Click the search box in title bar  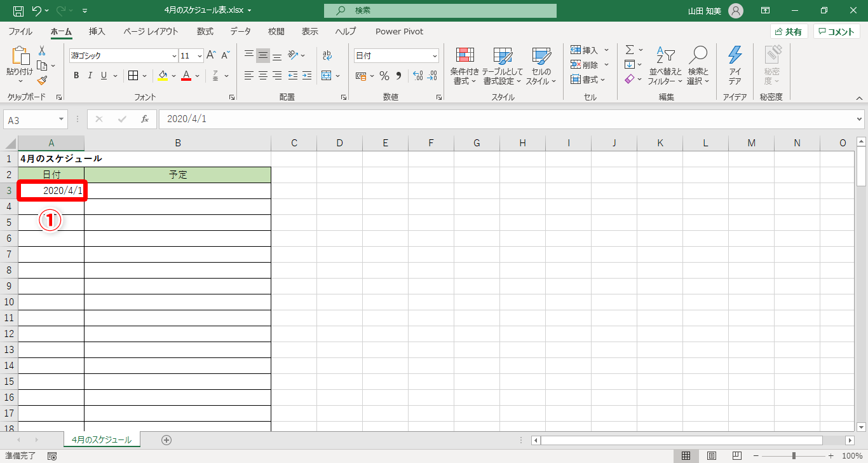(440, 11)
